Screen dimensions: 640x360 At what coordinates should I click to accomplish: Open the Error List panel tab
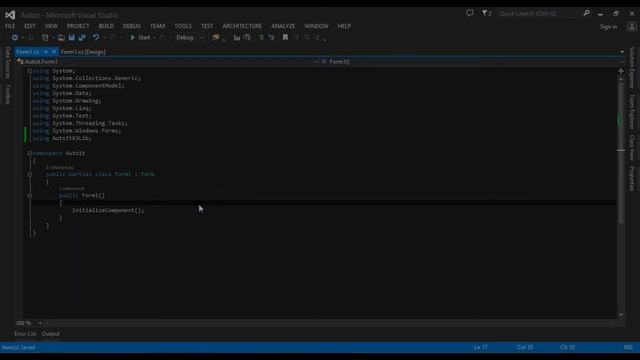tap(25, 334)
